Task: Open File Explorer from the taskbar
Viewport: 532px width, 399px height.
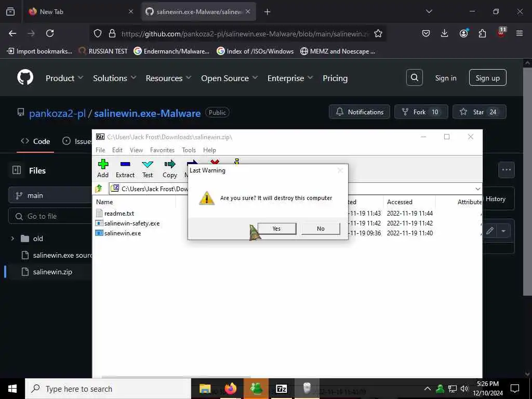Action: click(x=205, y=389)
